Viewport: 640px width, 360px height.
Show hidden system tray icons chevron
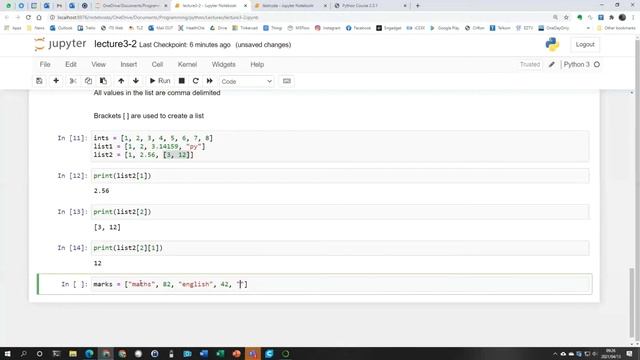pos(555,354)
